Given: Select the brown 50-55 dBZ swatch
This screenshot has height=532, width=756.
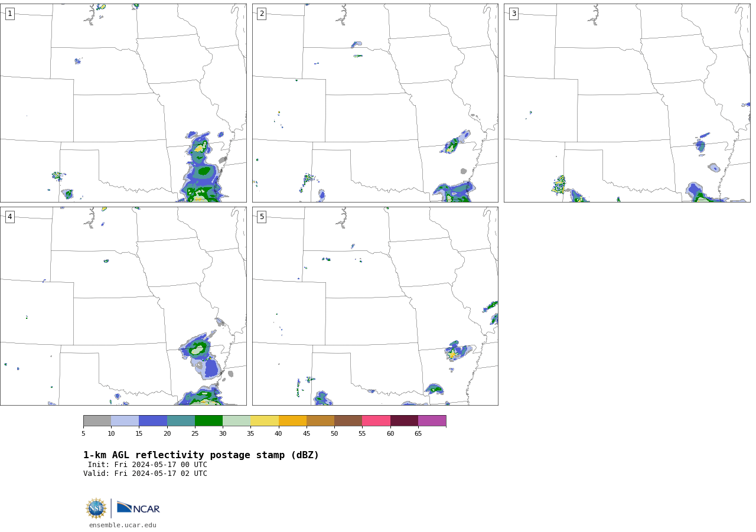Looking at the screenshot, I should (348, 421).
